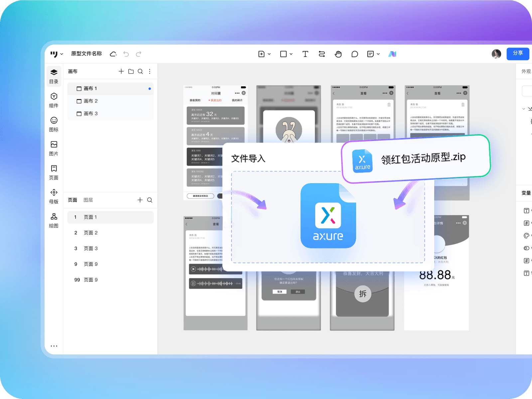Screen dimensions: 532x399
Task: Click the 88.88 amount in red packet screen
Action: [x=435, y=275]
